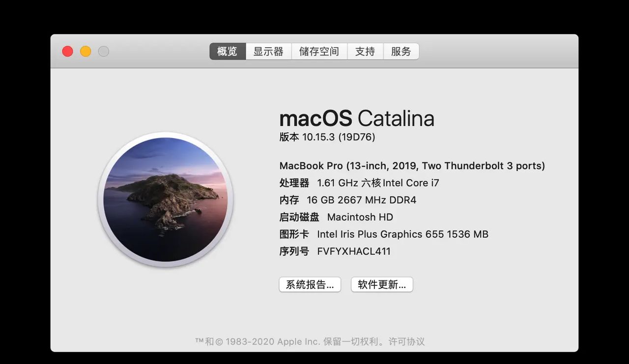This screenshot has height=364, width=629.
Task: Click the 序列号 label
Action: (294, 252)
